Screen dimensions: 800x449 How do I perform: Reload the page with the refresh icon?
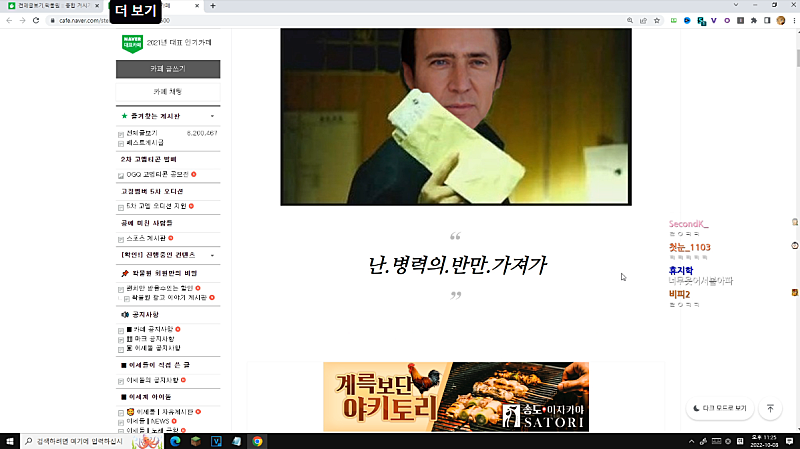[36, 20]
